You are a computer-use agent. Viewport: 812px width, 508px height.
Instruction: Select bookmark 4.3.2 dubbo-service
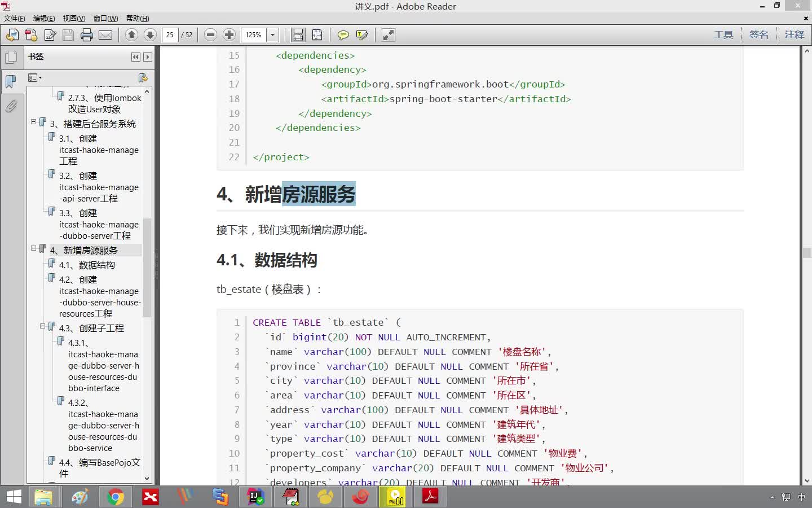click(104, 425)
